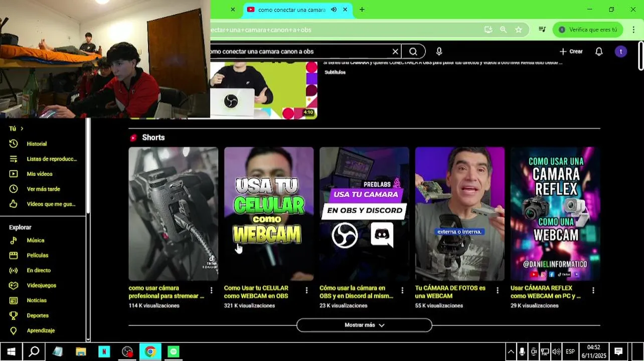The height and width of the screenshot is (361, 644).
Task: Play the camera-on-tripod short thumbnail
Action: 173,214
